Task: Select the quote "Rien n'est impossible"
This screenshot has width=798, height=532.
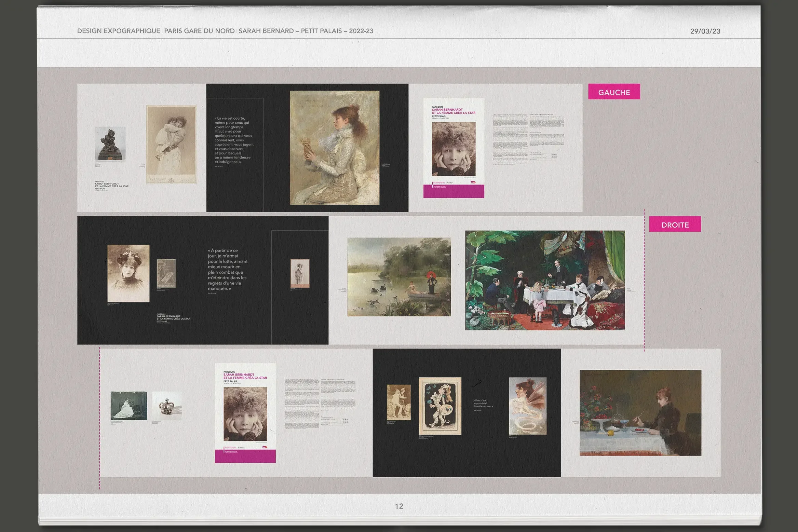Action: pos(483,404)
